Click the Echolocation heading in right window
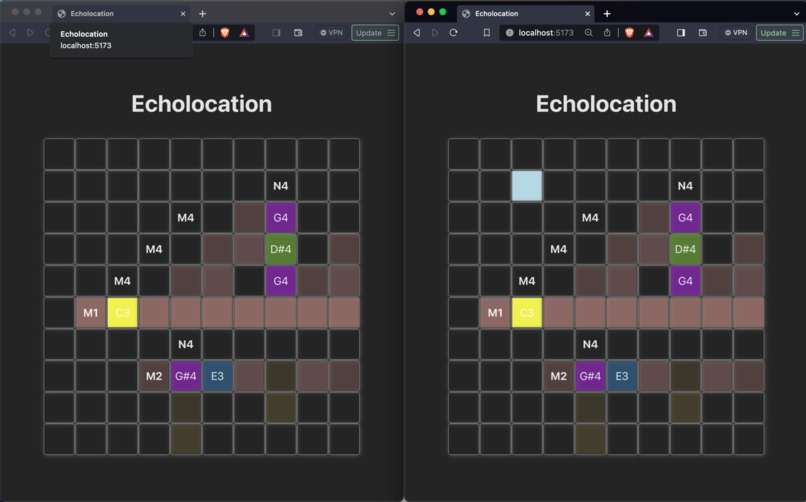 (x=606, y=104)
